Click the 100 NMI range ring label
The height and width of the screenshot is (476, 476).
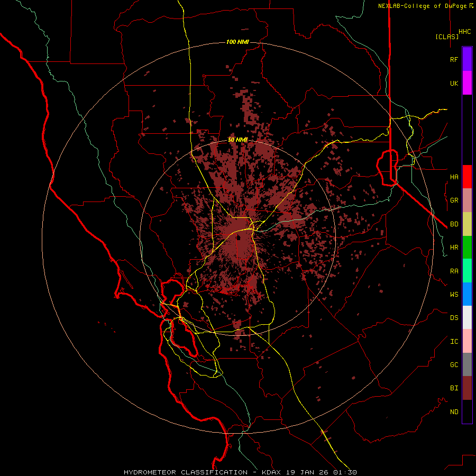[237, 42]
